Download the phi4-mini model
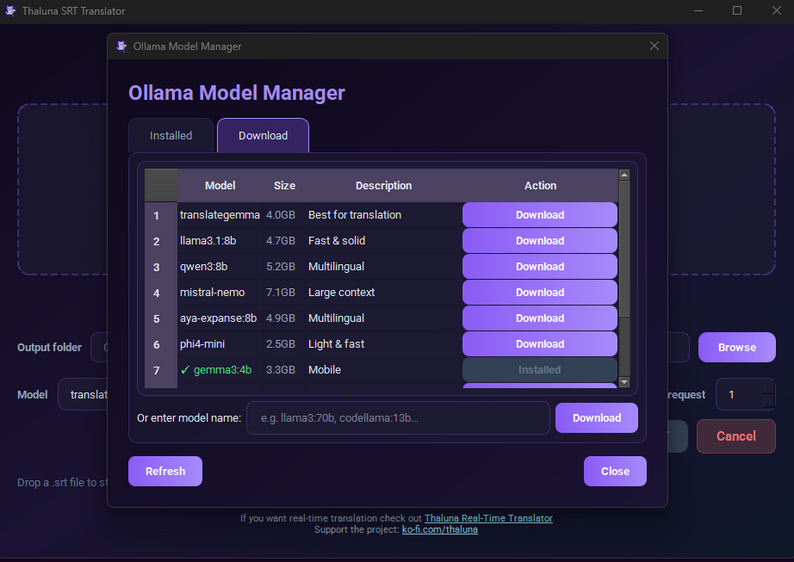 tap(539, 344)
